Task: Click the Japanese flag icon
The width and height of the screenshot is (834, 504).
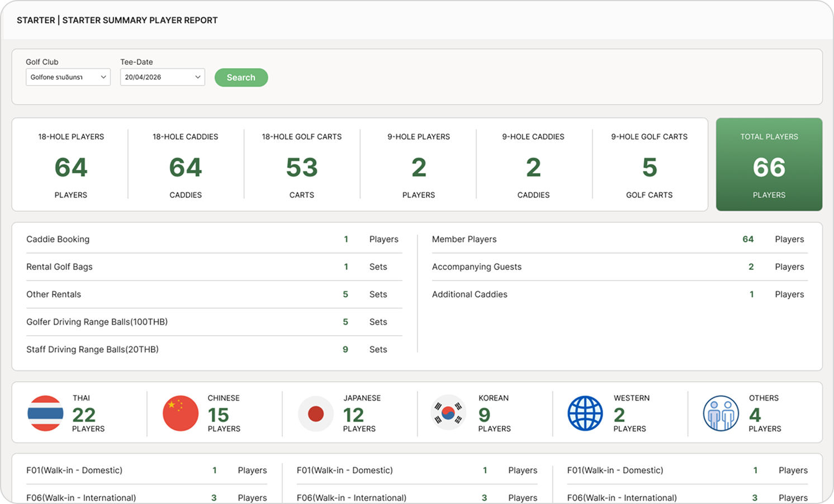Action: click(316, 413)
